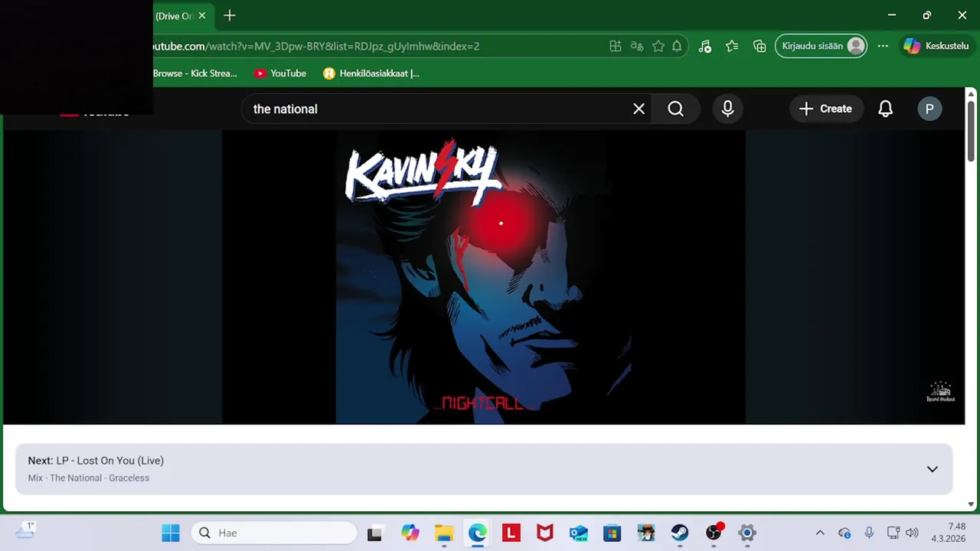Open Steam from the taskbar
This screenshot has height=551, width=980.
[680, 533]
